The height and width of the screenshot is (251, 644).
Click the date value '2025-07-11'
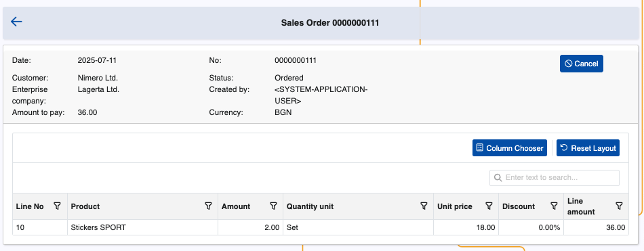point(97,60)
